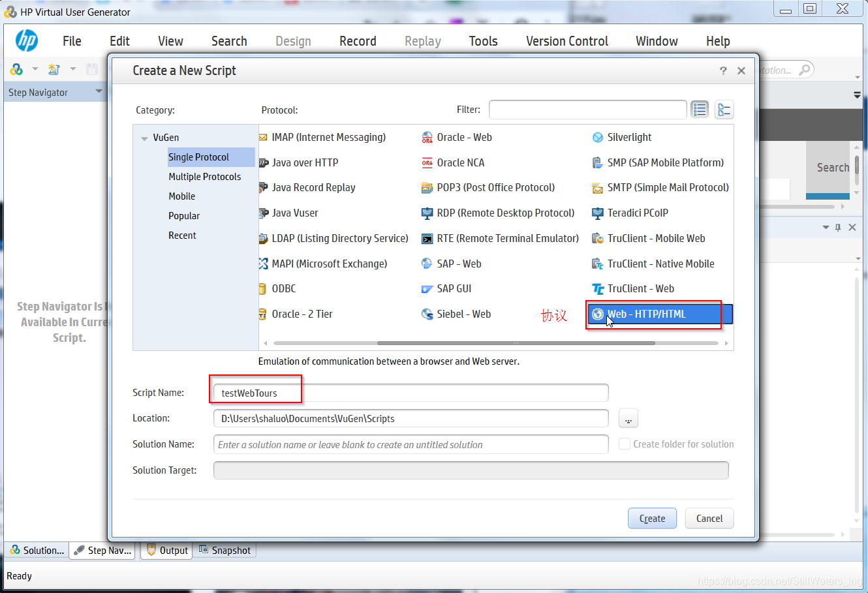This screenshot has height=593, width=868.
Task: Click the Cancel button
Action: click(709, 519)
